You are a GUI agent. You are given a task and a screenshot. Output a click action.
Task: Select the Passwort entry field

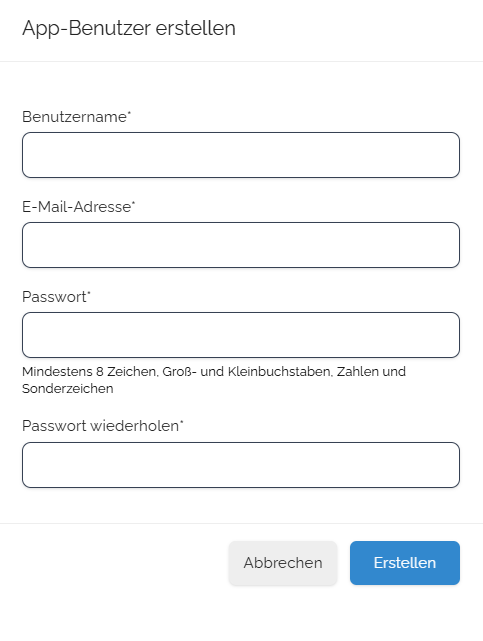point(241,335)
